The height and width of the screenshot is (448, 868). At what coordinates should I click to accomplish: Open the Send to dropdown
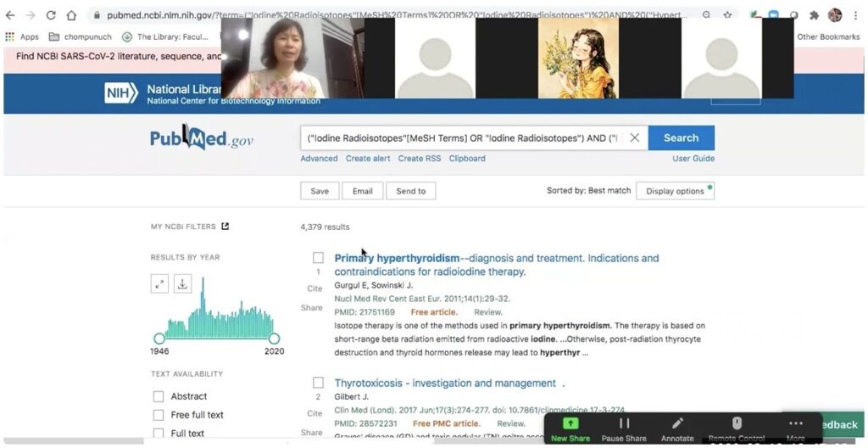(x=411, y=191)
